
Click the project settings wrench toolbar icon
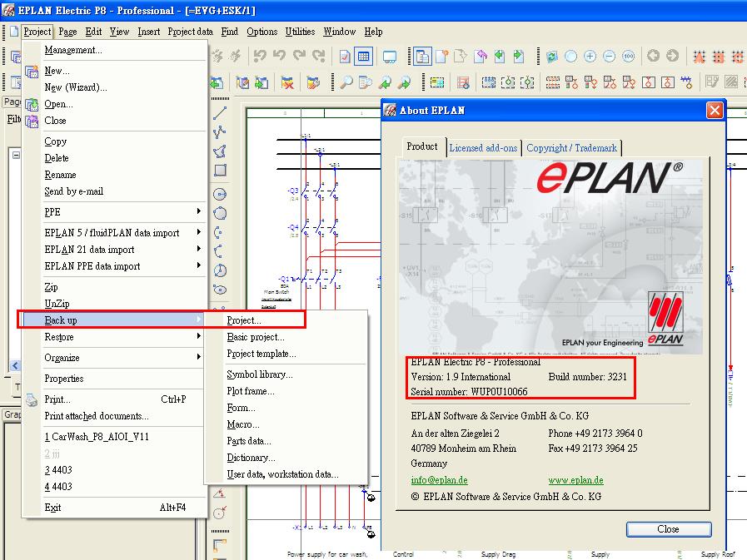pos(313,83)
